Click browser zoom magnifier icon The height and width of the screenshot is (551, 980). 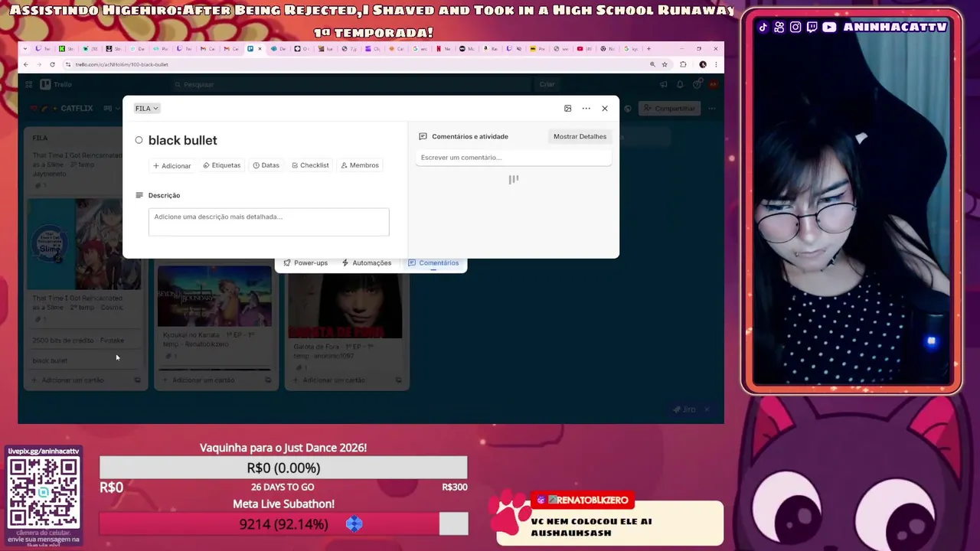[652, 64]
